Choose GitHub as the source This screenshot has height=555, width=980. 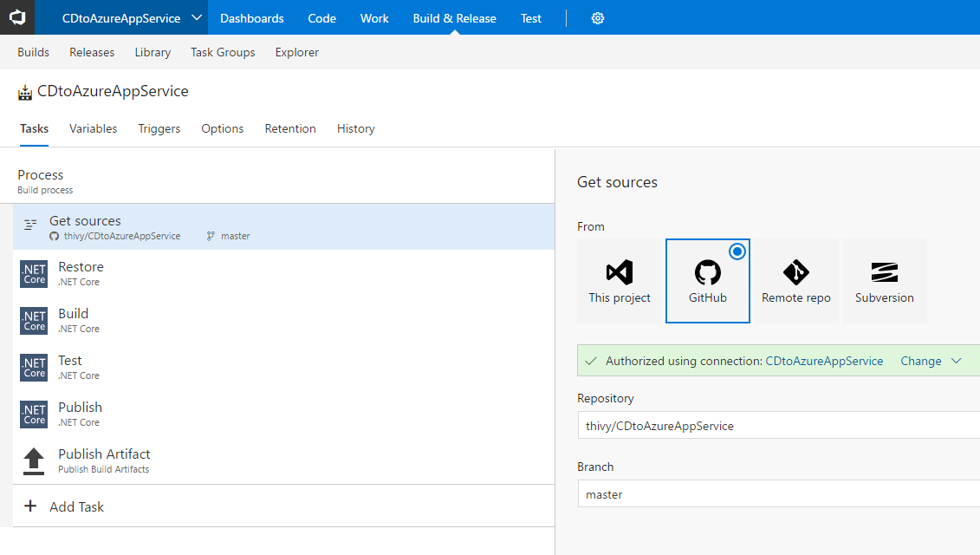click(707, 281)
